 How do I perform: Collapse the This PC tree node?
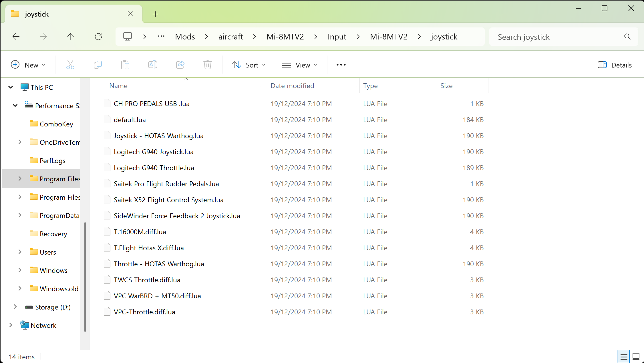pyautogui.click(x=11, y=87)
